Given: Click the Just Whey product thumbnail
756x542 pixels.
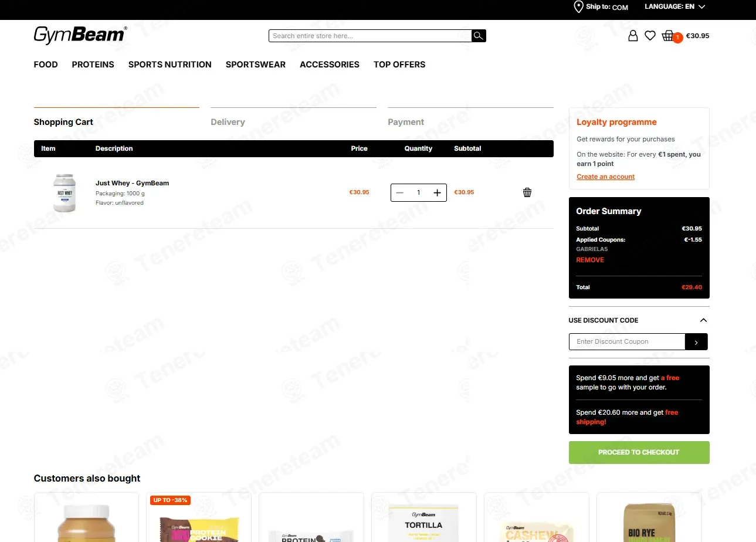Looking at the screenshot, I should pyautogui.click(x=65, y=192).
